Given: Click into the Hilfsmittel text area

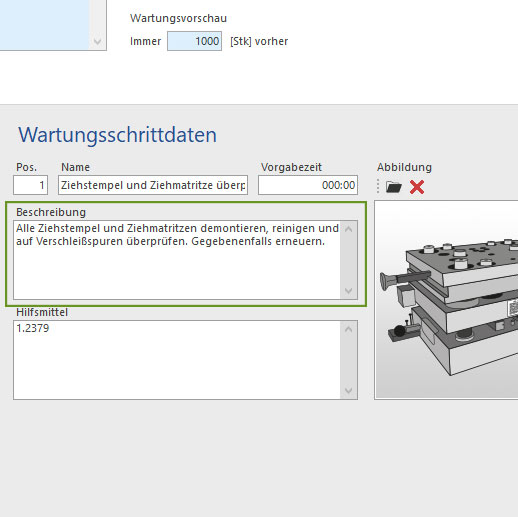Looking at the screenshot, I should click(x=177, y=360).
